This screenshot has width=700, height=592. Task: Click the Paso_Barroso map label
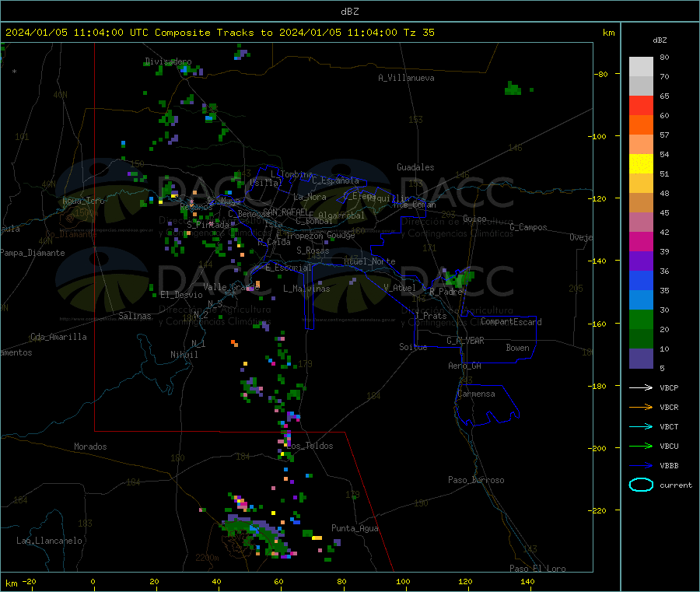tap(476, 480)
